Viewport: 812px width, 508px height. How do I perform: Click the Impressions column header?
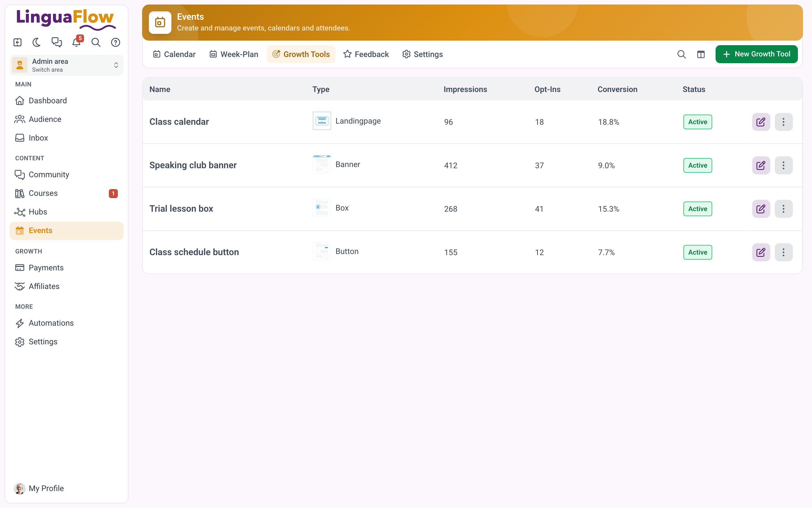click(x=465, y=89)
